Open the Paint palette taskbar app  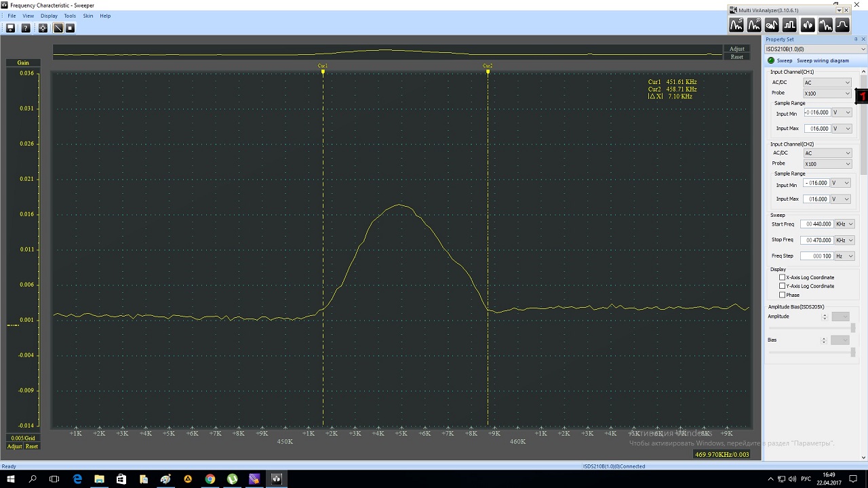tap(165, 479)
